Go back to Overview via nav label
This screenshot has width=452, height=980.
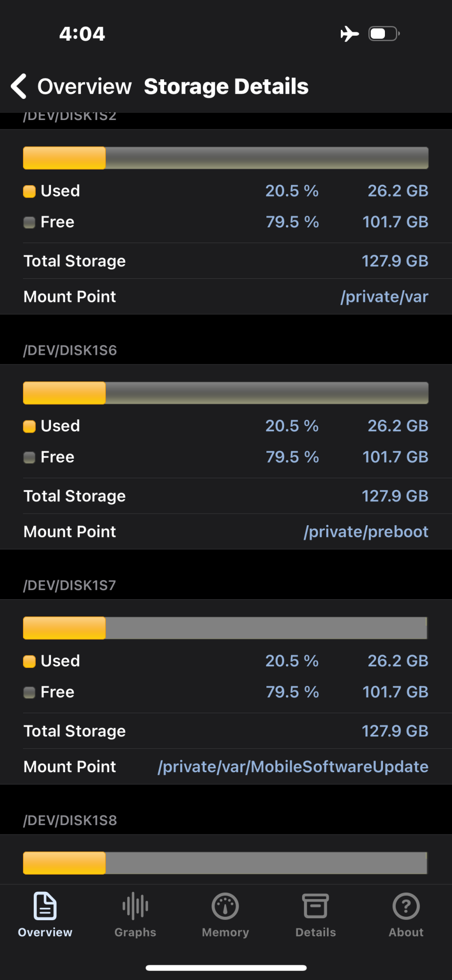tap(84, 87)
